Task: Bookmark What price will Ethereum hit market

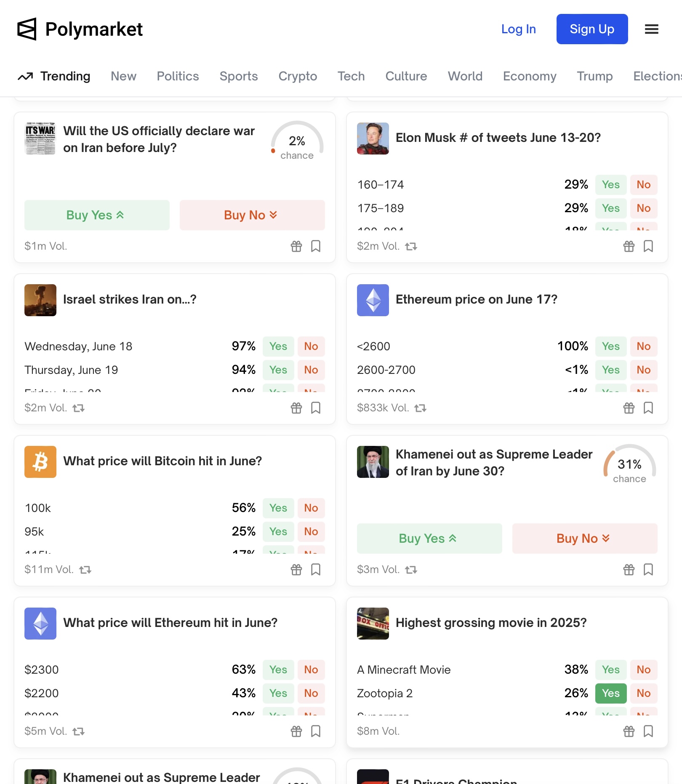Action: [x=316, y=731]
